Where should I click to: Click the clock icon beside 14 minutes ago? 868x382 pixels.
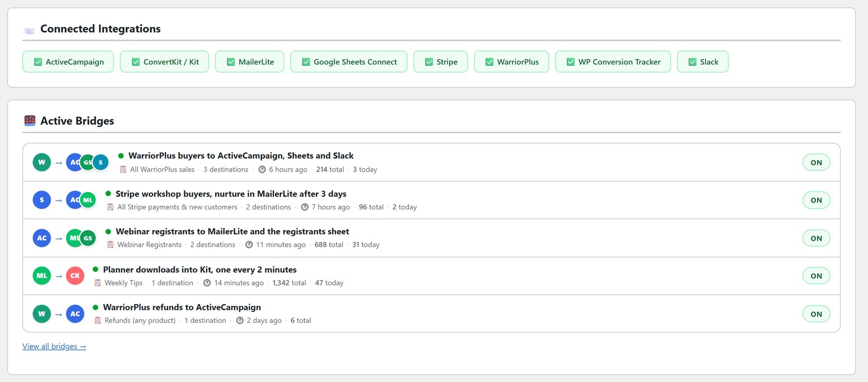[x=207, y=283]
